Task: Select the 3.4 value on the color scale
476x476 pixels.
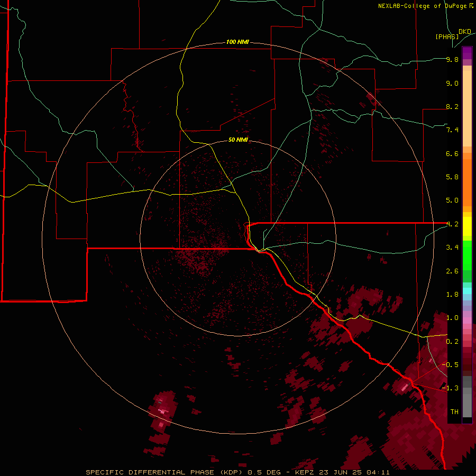Action: point(452,248)
